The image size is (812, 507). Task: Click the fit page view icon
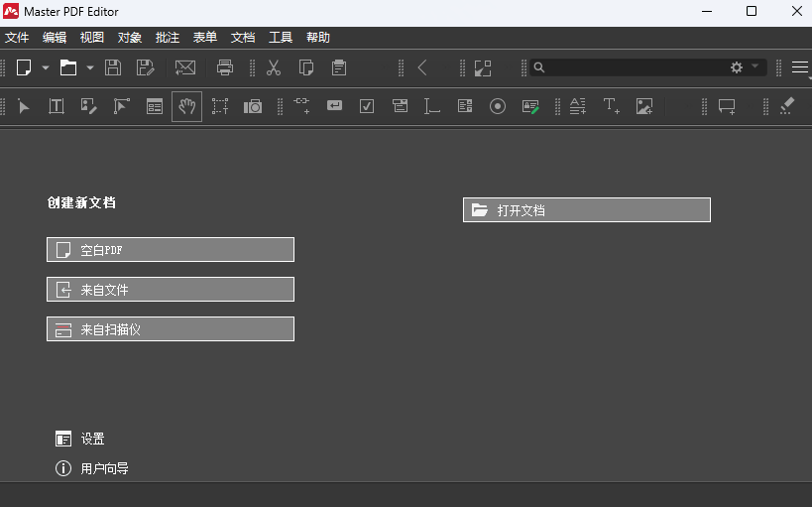[483, 67]
